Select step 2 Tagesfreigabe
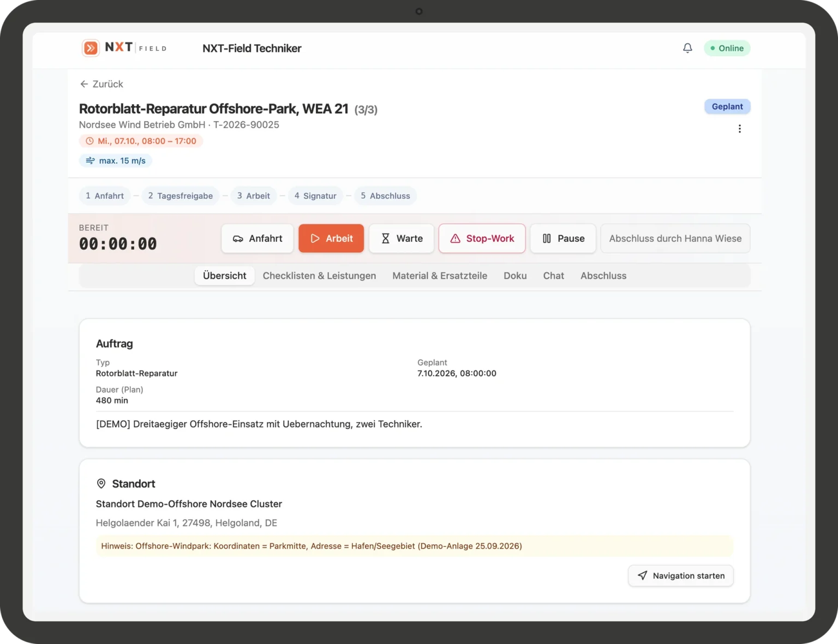 pyautogui.click(x=181, y=196)
